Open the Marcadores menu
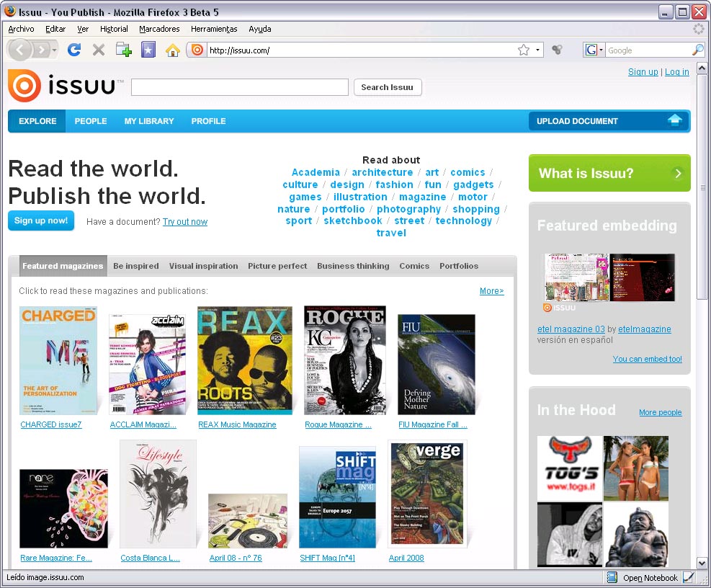The image size is (711, 588). click(159, 29)
